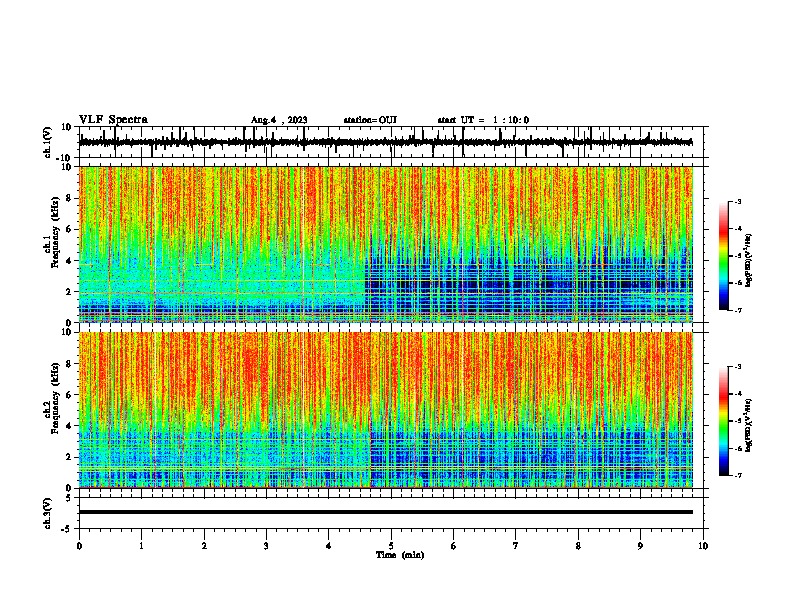Click time axis tick label "2"
This screenshot has width=792, height=612.
tap(204, 546)
